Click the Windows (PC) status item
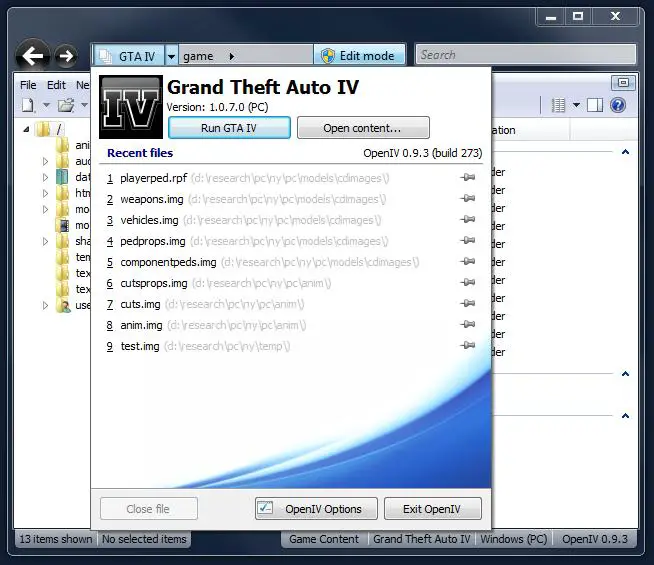The image size is (654, 565). (x=513, y=539)
